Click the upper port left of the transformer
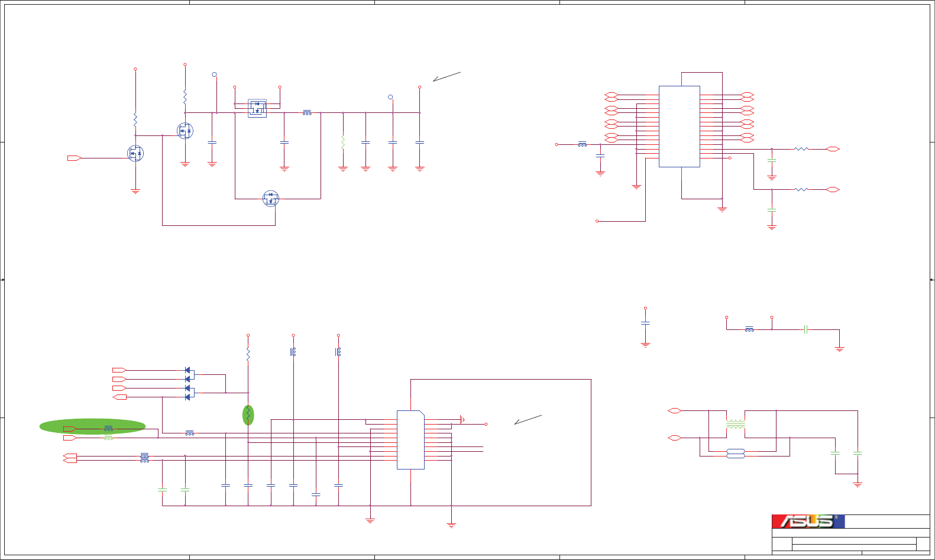The height and width of the screenshot is (560, 935). pyautogui.click(x=675, y=410)
